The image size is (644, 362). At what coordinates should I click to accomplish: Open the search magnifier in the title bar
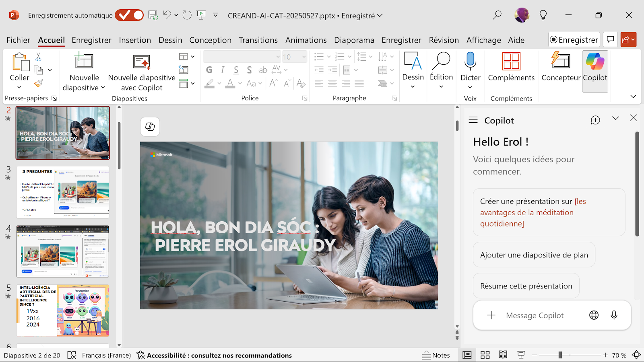pos(497,15)
